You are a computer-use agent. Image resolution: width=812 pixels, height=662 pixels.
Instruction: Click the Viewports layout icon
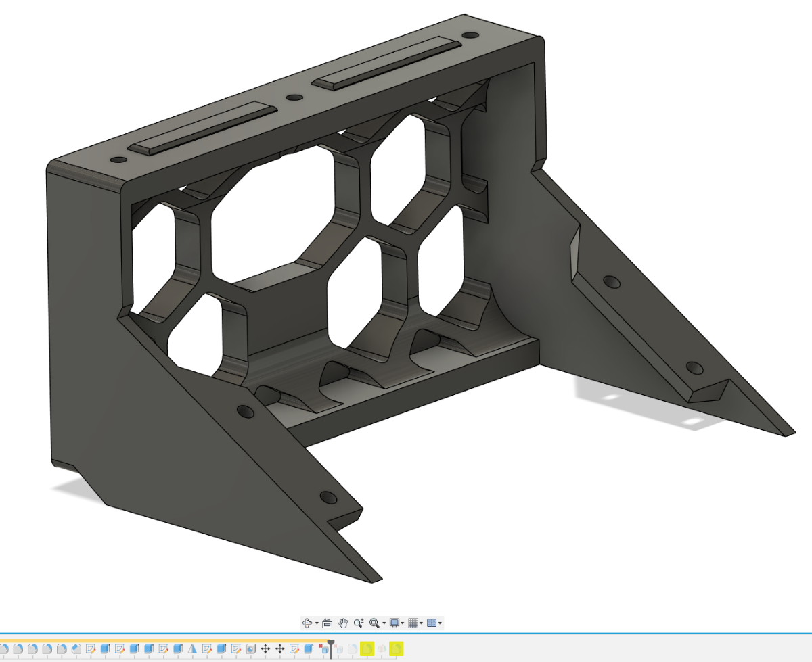(x=431, y=623)
